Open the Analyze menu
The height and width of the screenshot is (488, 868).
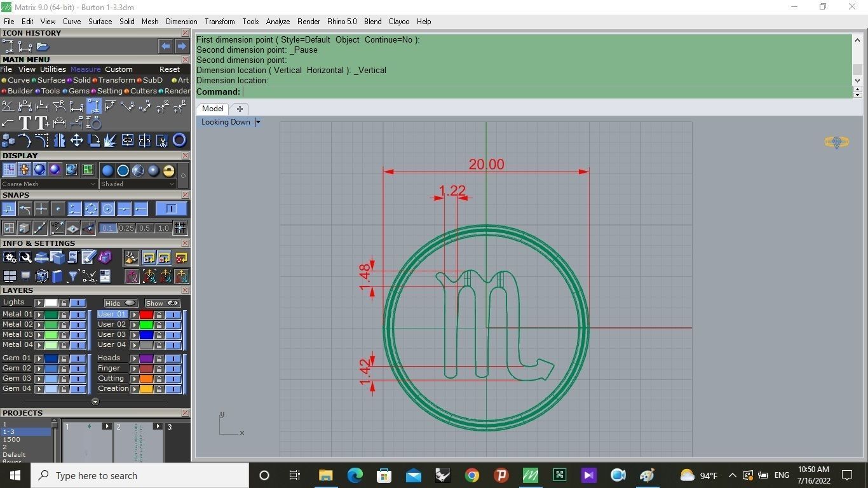coord(278,22)
